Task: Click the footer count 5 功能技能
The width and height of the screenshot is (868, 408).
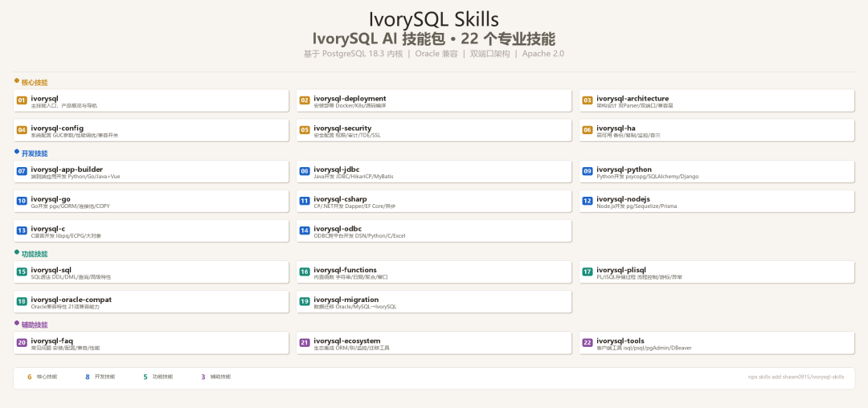Action: tap(158, 377)
